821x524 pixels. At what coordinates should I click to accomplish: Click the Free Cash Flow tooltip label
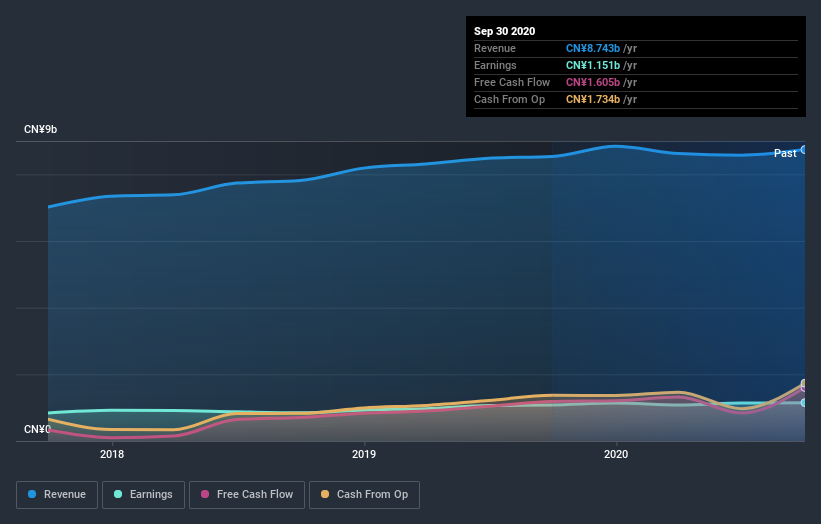click(x=512, y=82)
